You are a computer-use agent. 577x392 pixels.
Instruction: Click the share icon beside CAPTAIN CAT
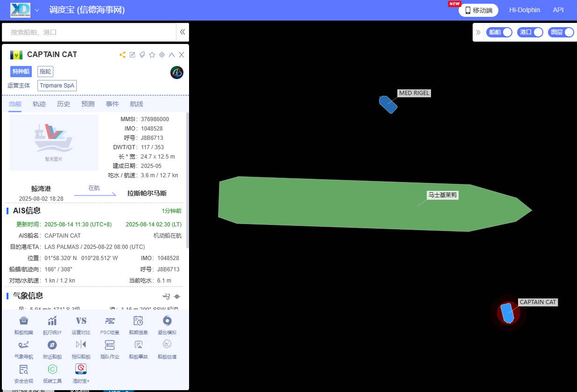click(x=123, y=55)
